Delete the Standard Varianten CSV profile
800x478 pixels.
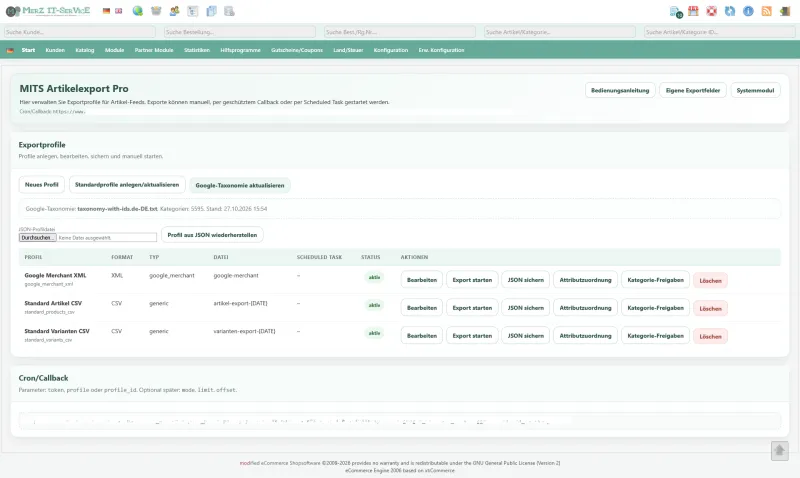pyautogui.click(x=710, y=337)
